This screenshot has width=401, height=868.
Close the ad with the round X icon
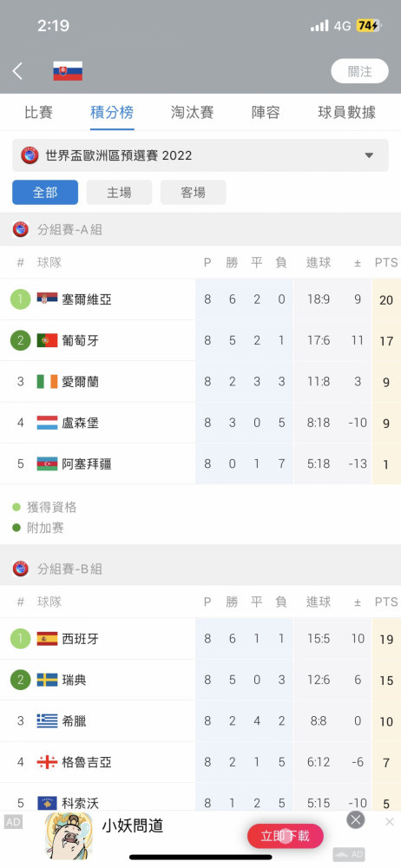pyautogui.click(x=356, y=820)
